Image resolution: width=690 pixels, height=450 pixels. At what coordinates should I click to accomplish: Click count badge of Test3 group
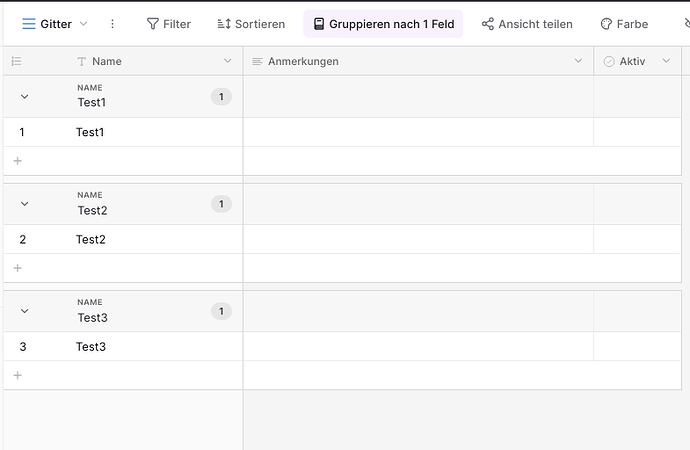pos(221,311)
